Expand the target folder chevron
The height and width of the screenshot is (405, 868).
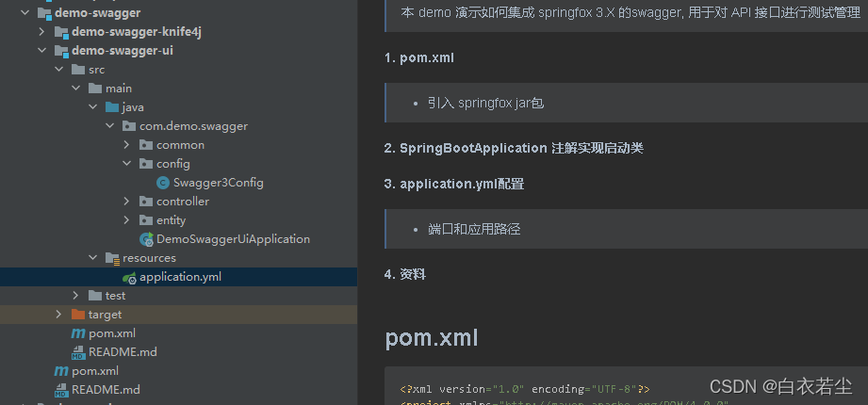[59, 314]
